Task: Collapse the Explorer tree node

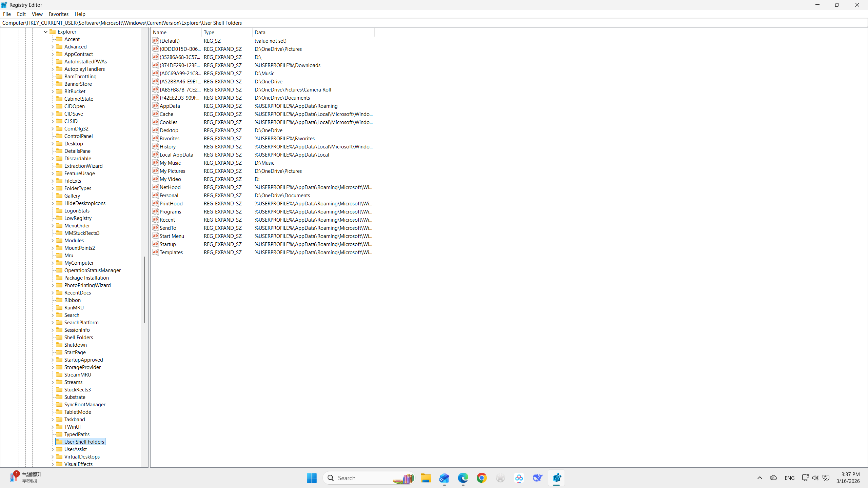Action: (x=46, y=32)
